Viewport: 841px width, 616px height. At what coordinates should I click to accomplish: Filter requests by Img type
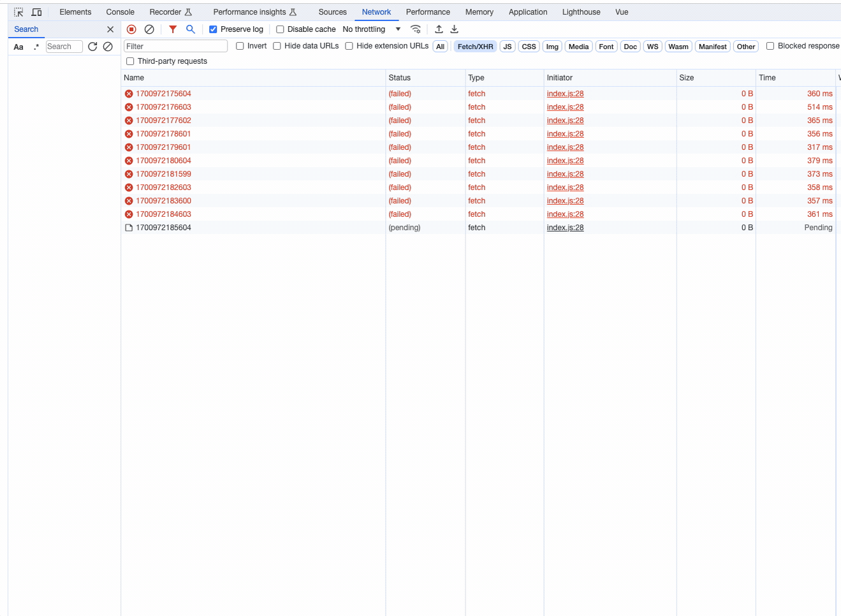tap(552, 46)
